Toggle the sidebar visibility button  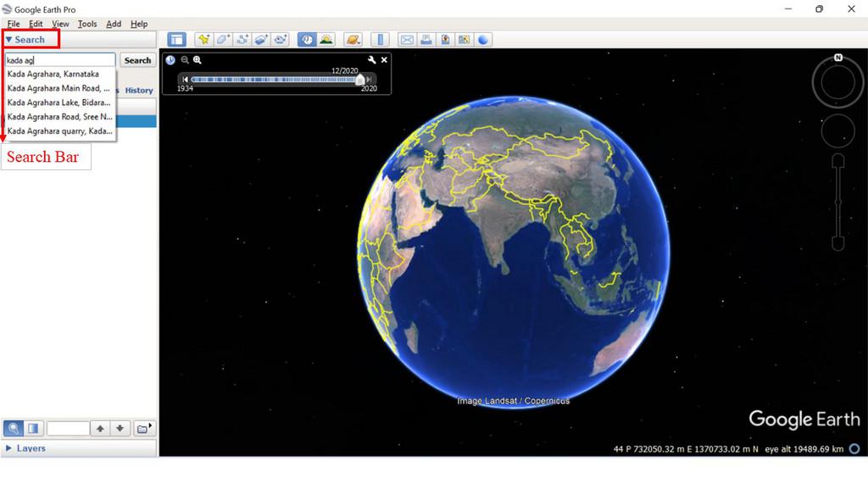click(176, 40)
